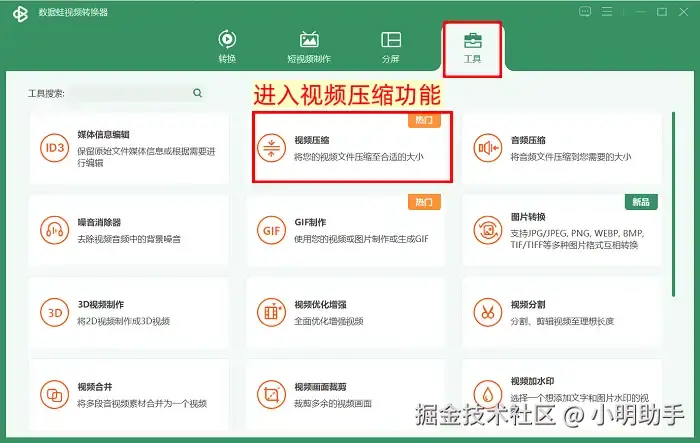700x443 pixels.
Task: Click the 视频优化增强 film icon
Action: coord(271,313)
